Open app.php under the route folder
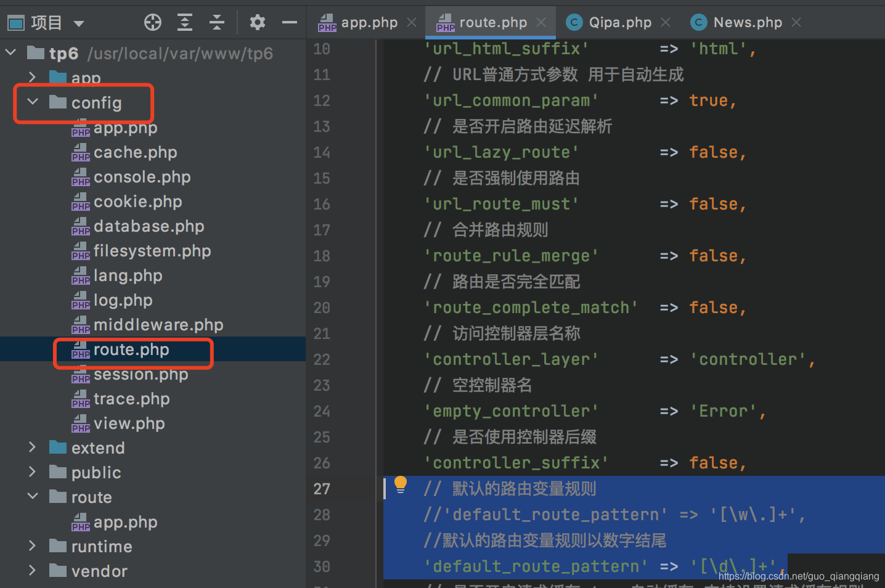Viewport: 885px width, 588px height. [x=126, y=522]
